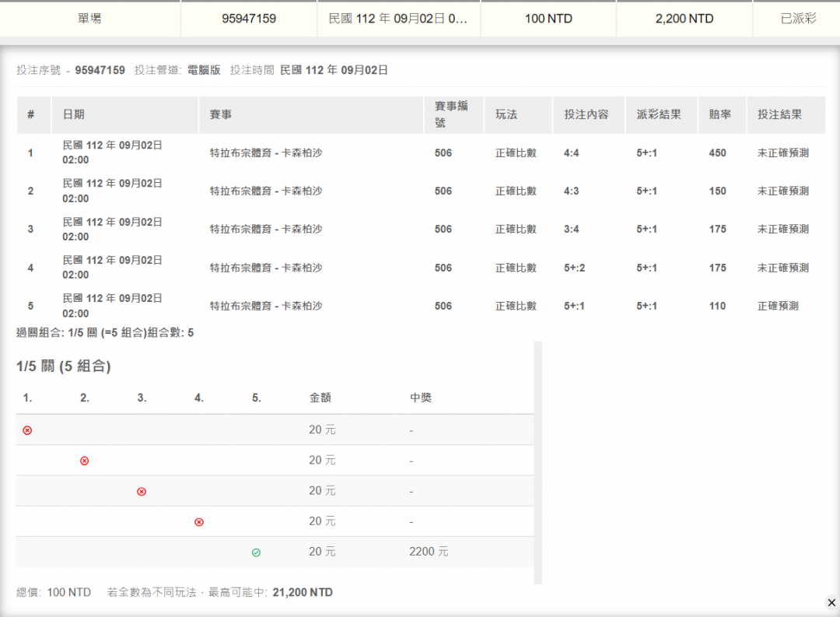Click the 21,200 NTD maximum possible win
Screen dimensions: 840x617
pos(303,592)
